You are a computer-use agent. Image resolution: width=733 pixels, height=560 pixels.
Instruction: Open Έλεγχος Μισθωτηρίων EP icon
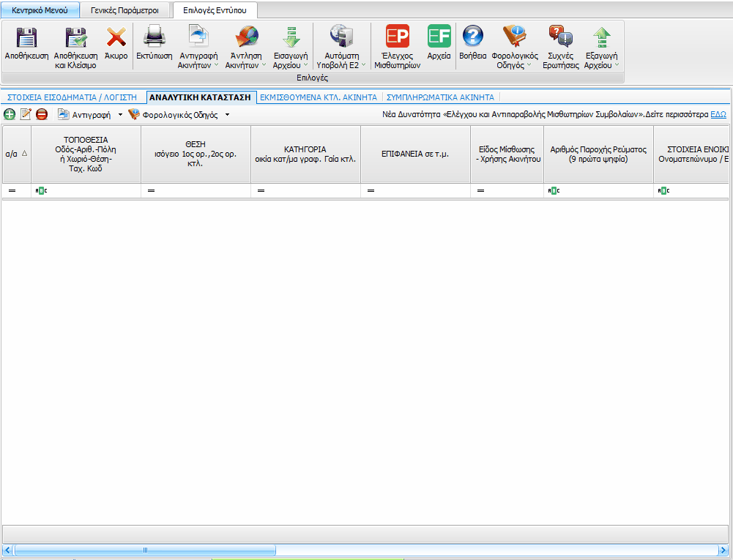397,38
